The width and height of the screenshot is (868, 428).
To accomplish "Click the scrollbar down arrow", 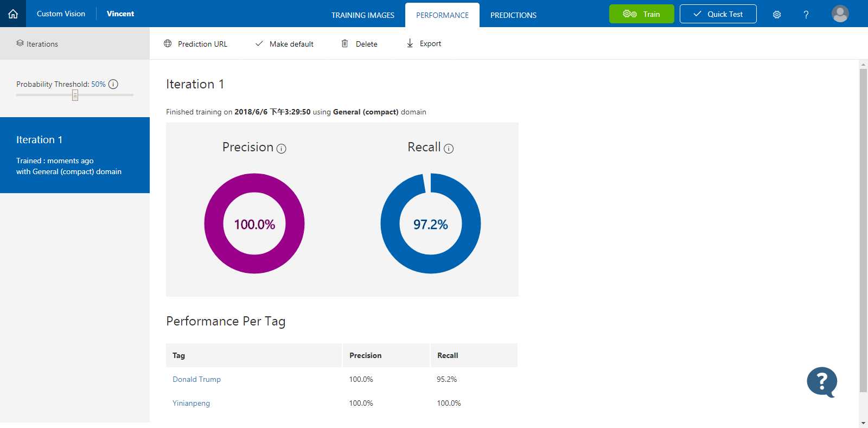I will [863, 423].
